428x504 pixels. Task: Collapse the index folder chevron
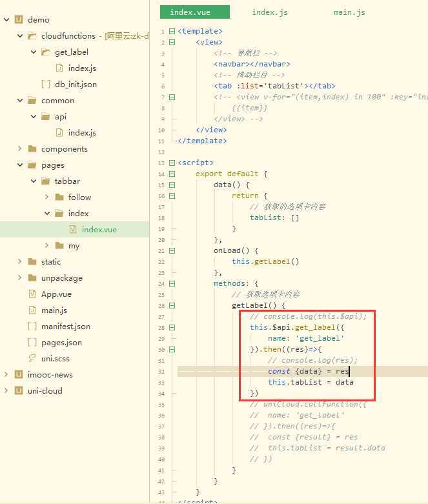pos(47,213)
